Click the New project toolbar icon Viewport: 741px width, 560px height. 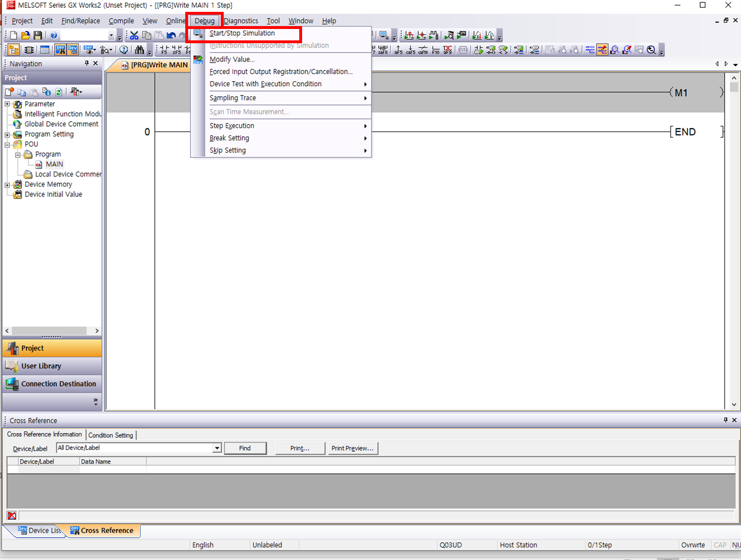click(x=14, y=36)
